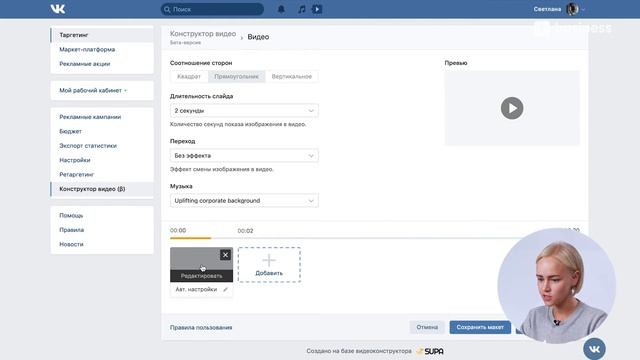Screen dimensions: 640x360
Task: Click the 00:02 timeline marker
Action: [x=245, y=231]
